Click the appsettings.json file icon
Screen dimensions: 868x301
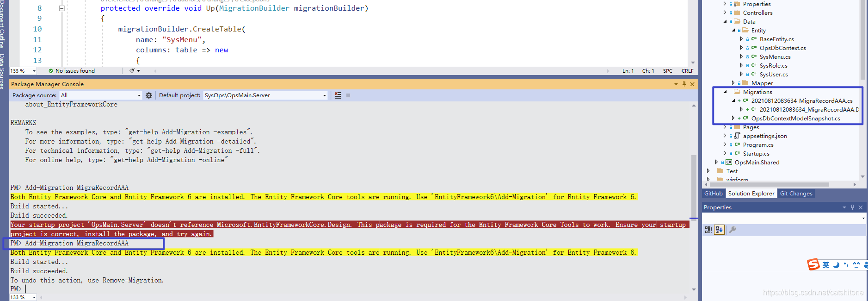click(x=737, y=136)
